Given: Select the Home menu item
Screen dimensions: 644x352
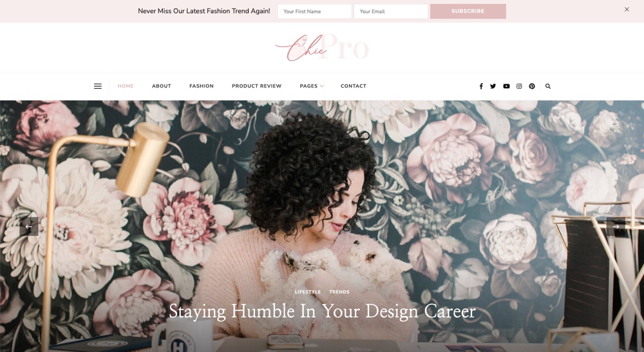Looking at the screenshot, I should pos(126,86).
